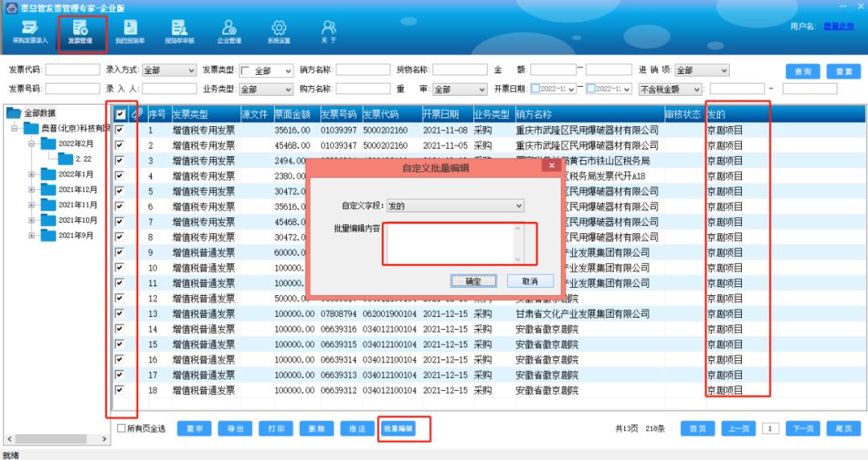The image size is (868, 460).
Task: Go to 企业管理 in the toolbar
Action: point(229,32)
